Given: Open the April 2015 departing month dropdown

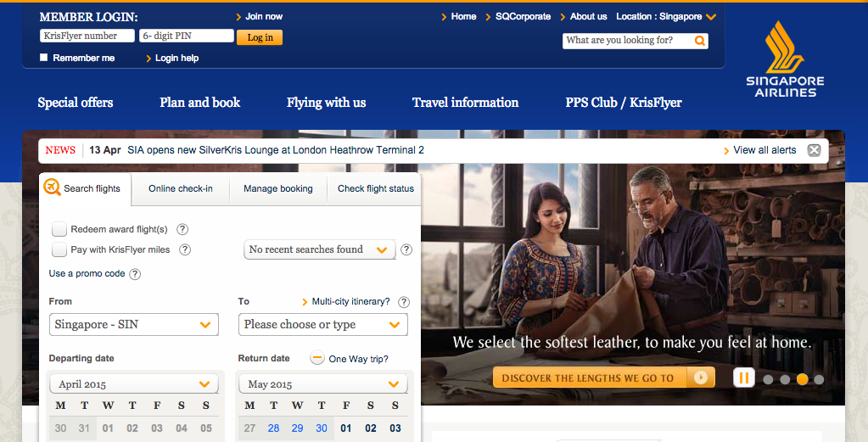Looking at the screenshot, I should (134, 384).
